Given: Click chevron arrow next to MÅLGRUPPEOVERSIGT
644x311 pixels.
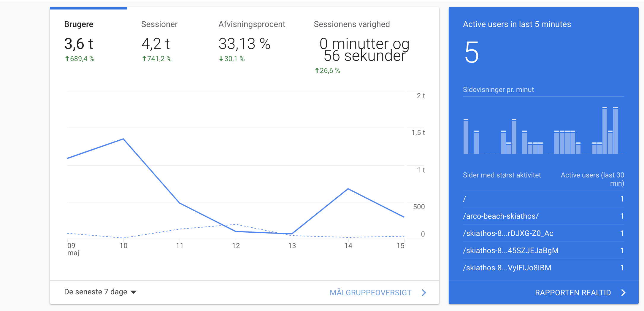Looking at the screenshot, I should point(424,293).
